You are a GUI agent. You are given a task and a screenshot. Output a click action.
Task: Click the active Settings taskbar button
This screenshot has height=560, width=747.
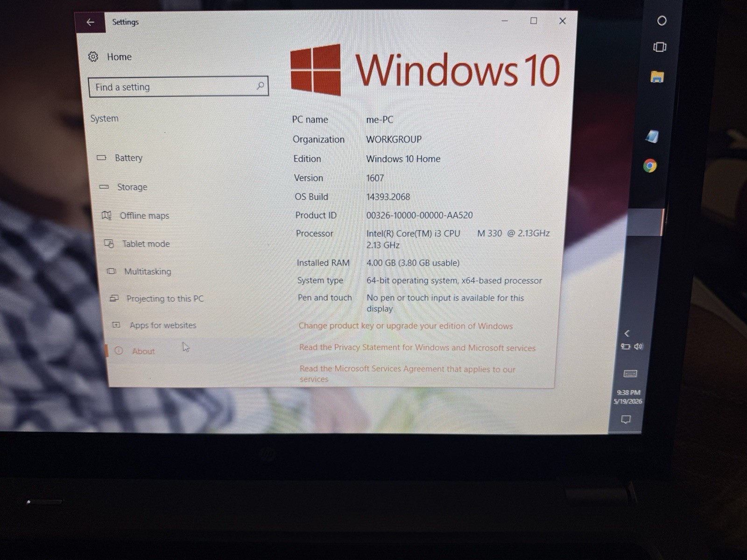tap(645, 222)
